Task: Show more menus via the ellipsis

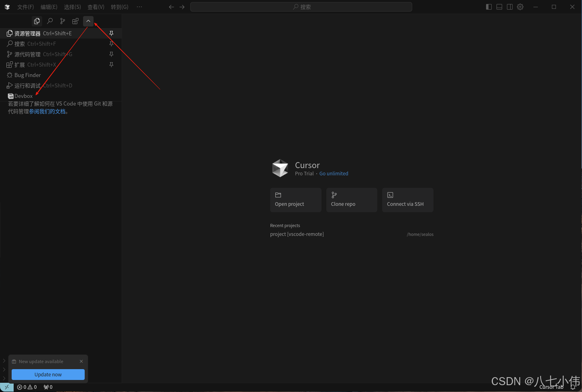Action: [139, 7]
